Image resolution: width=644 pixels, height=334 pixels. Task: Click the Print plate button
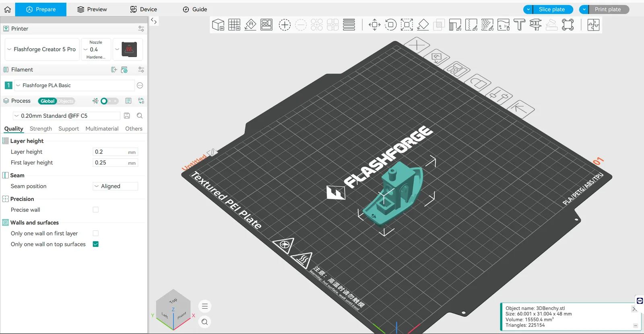click(608, 9)
